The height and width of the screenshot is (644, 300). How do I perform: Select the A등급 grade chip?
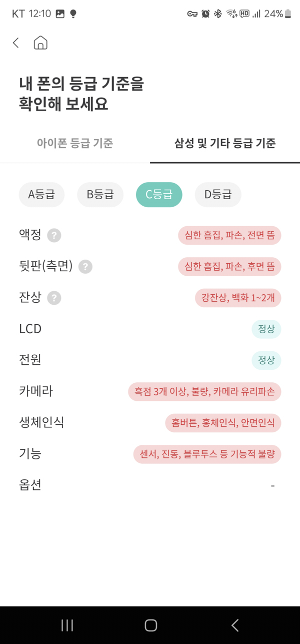coord(41,195)
